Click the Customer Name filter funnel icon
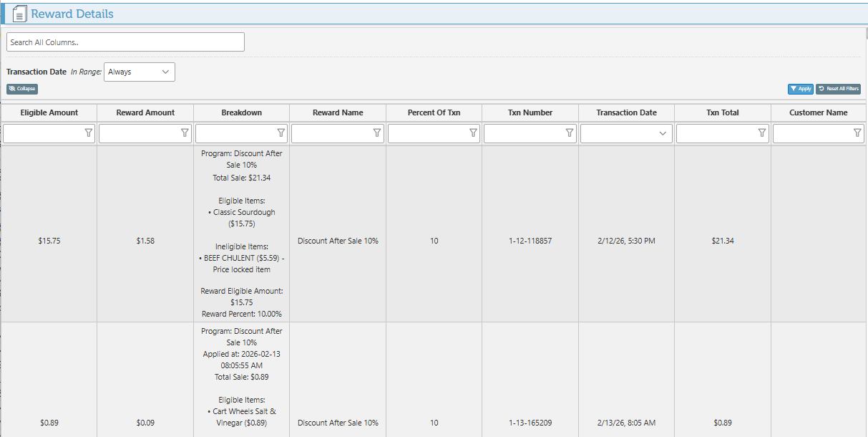Viewport: 868px width, 437px height. (x=857, y=133)
